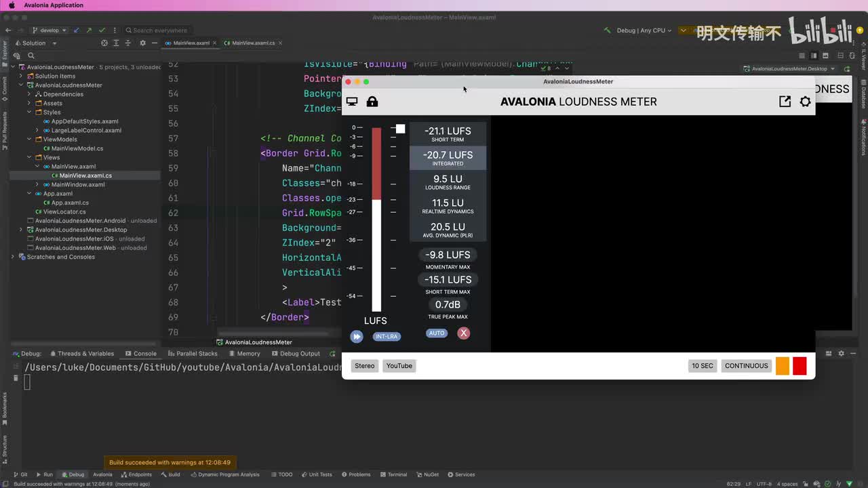This screenshot has width=868, height=488.
Task: Switch to Threads & Variables debug tab
Action: click(x=81, y=353)
